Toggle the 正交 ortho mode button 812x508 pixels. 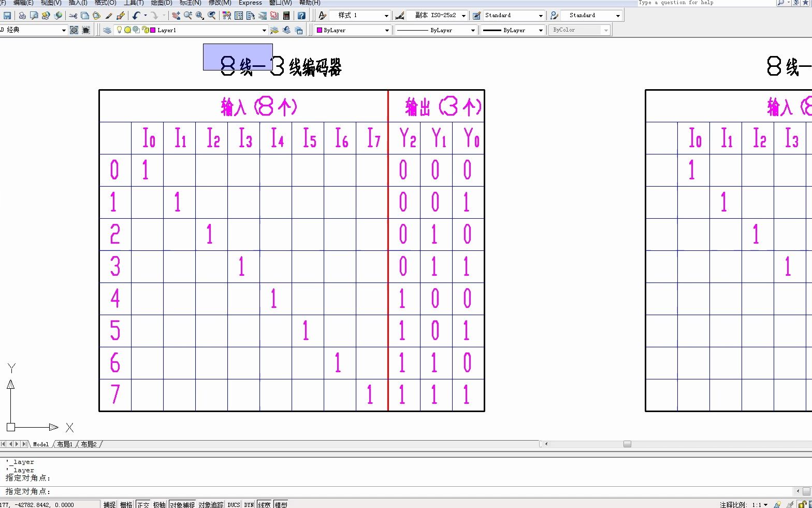143,504
